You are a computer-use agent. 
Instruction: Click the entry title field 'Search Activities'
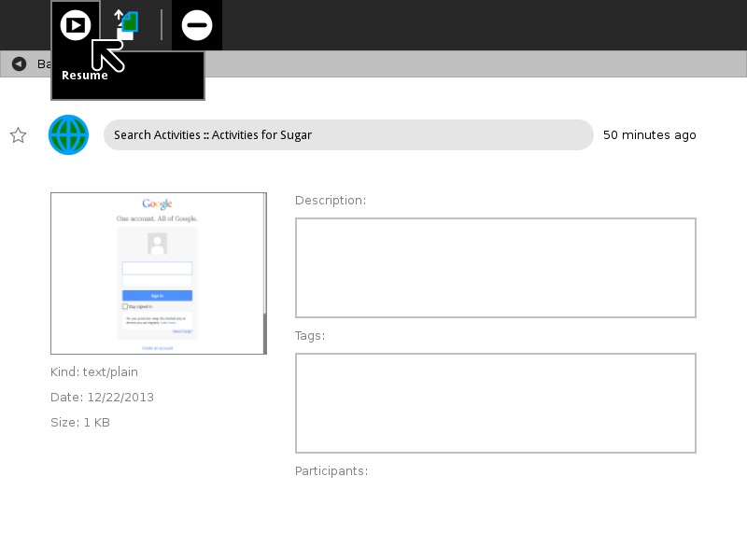(x=347, y=134)
